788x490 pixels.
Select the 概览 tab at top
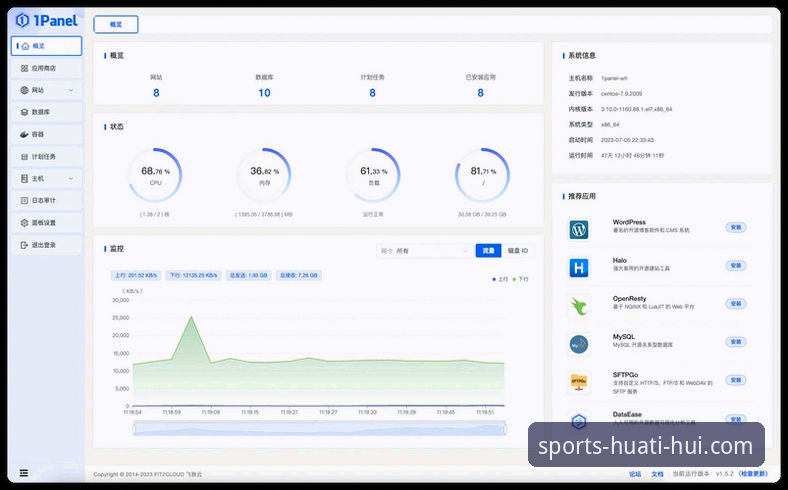[116, 25]
